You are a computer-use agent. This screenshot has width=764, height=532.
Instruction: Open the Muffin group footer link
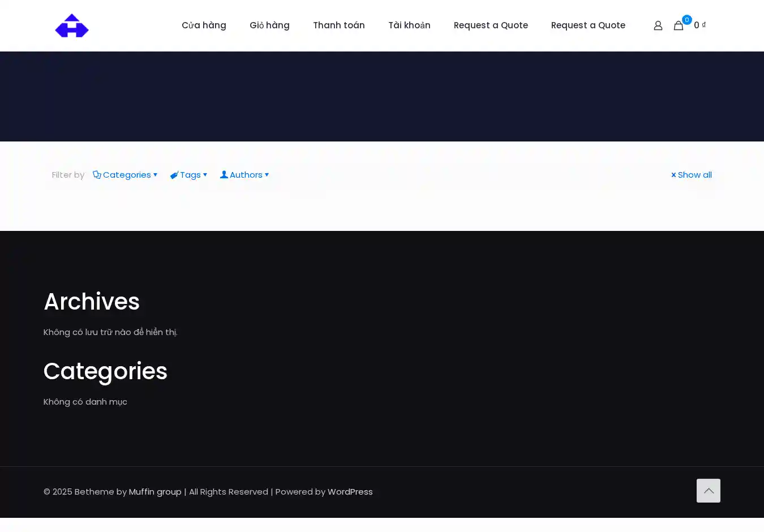(155, 492)
